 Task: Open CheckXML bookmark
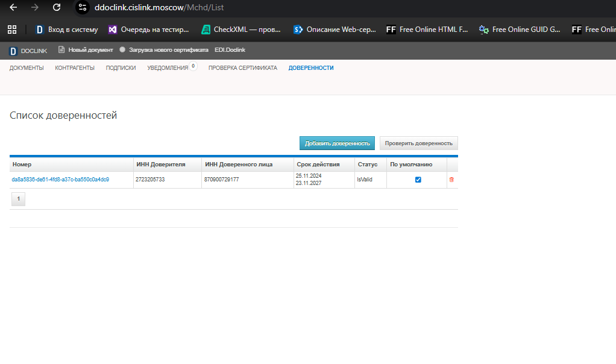coord(241,30)
